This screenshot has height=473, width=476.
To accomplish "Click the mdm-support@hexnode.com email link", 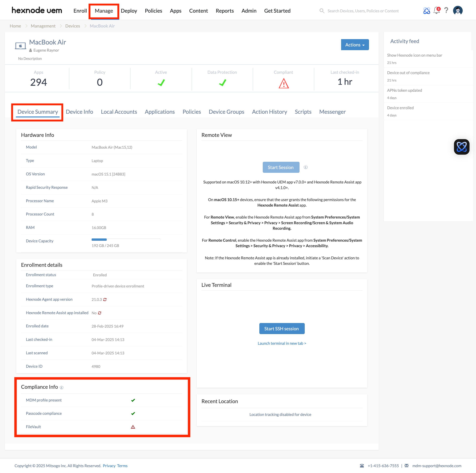I will click(x=437, y=466).
